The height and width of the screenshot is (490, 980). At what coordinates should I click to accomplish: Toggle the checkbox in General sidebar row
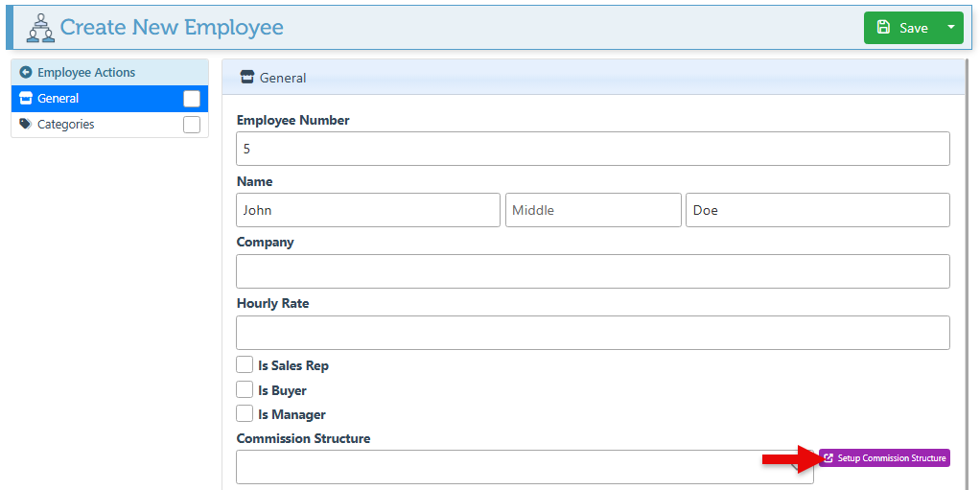[192, 99]
